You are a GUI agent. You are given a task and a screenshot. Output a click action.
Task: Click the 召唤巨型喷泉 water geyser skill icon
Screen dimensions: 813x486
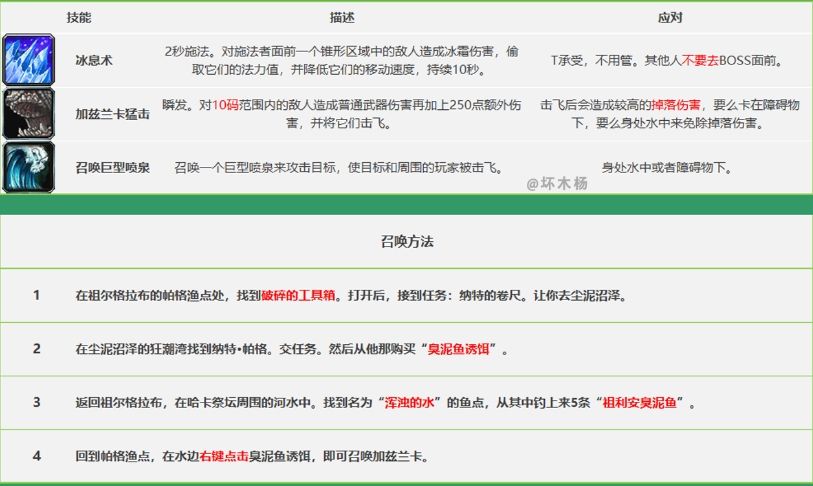[29, 167]
